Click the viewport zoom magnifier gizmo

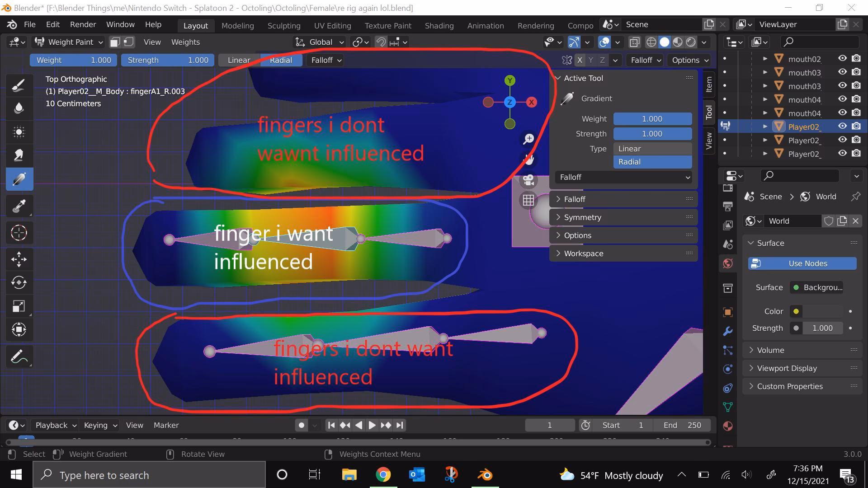528,139
